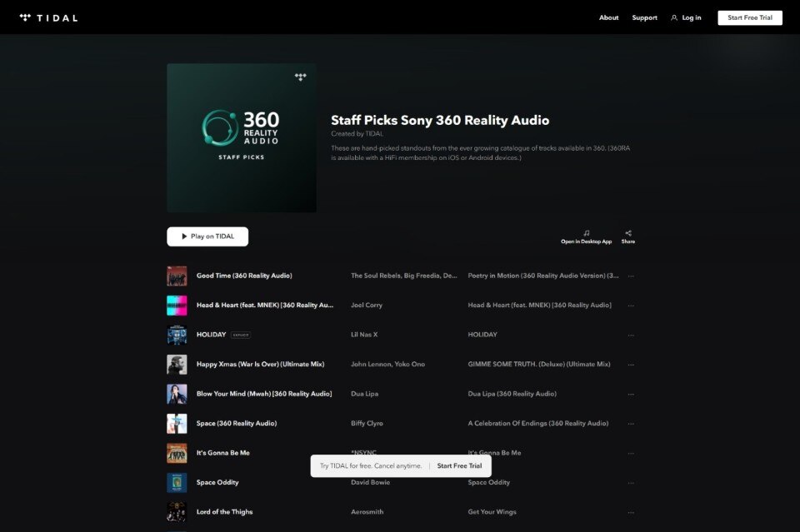800x532 pixels.
Task: Open album Dua Lipa (360 Reality Audio)
Action: click(512, 394)
